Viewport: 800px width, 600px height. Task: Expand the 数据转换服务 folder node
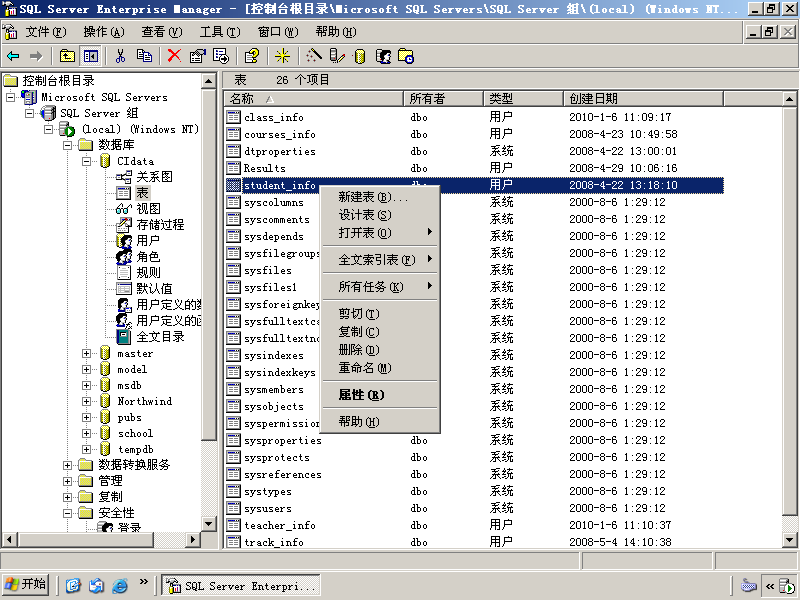[x=67, y=465]
